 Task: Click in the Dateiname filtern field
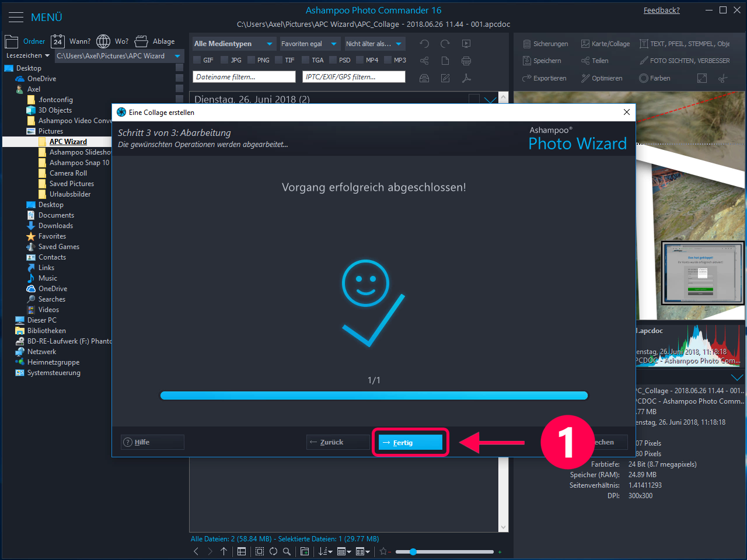click(x=244, y=77)
